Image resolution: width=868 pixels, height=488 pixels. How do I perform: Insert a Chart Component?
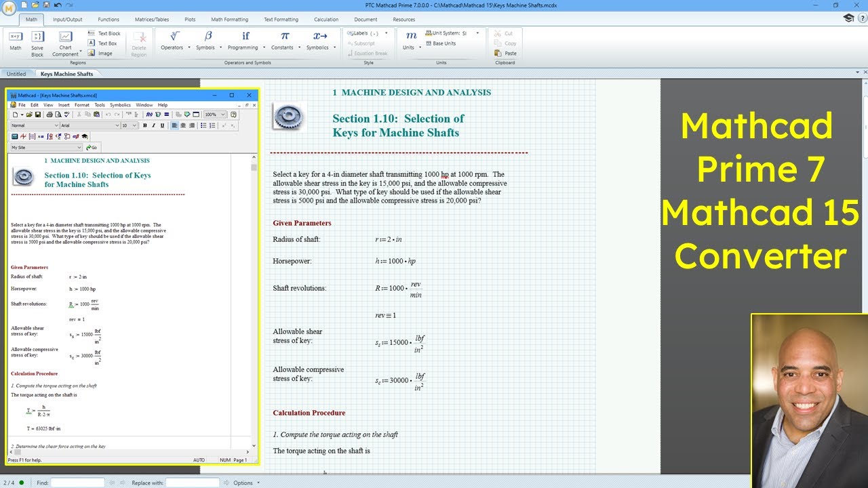66,43
